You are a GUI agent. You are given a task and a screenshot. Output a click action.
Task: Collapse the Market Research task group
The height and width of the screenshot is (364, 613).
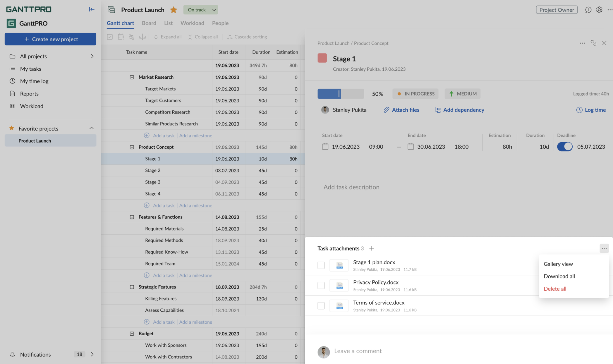[132, 77]
